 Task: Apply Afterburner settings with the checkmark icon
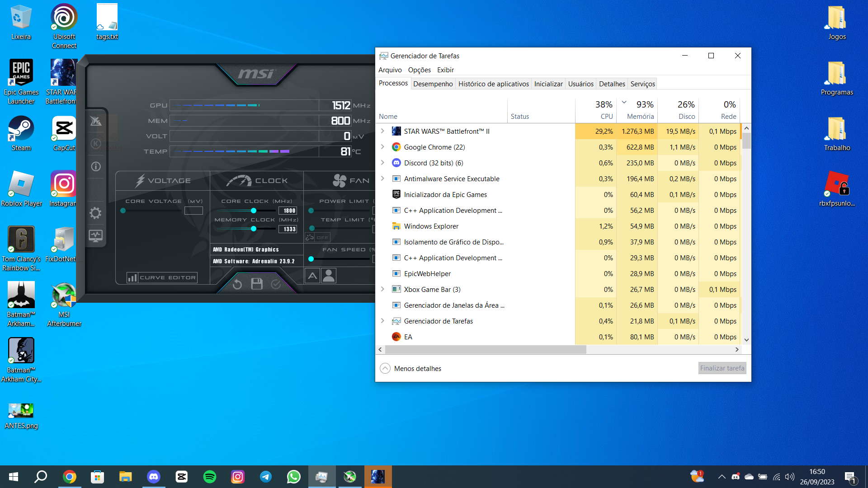coord(276,284)
